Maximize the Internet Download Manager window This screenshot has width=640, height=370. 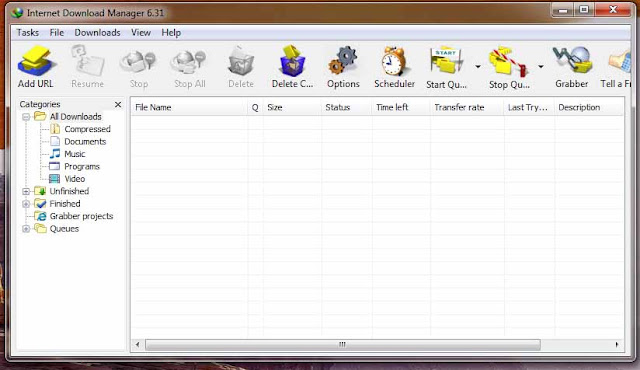click(x=584, y=10)
